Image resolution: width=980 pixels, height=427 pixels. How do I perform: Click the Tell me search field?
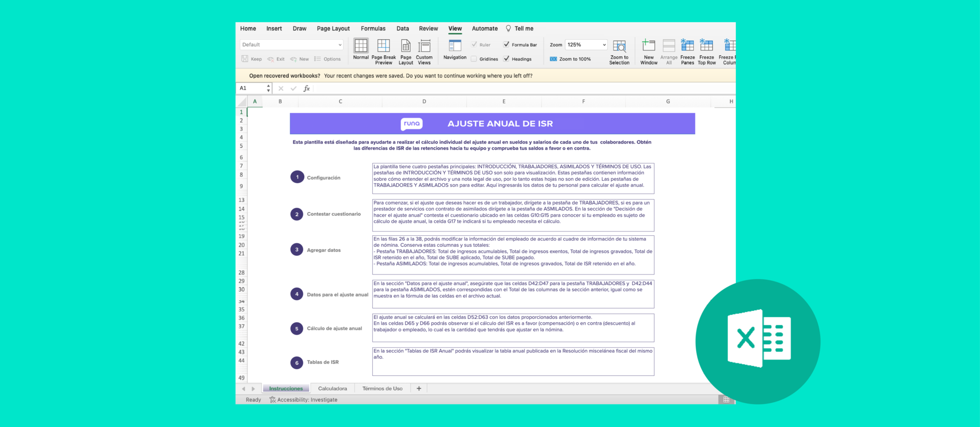click(524, 29)
